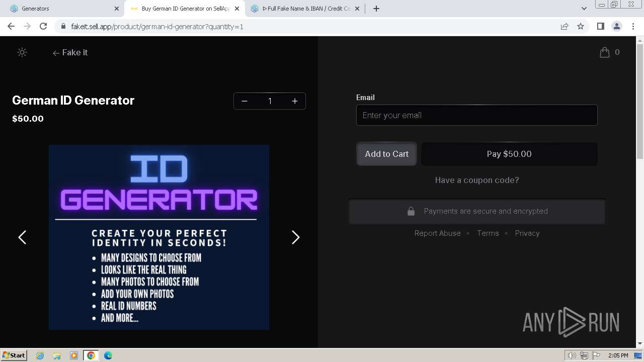Show next product image with right arrow
Screen dimensions: 644x362
tap(296, 237)
